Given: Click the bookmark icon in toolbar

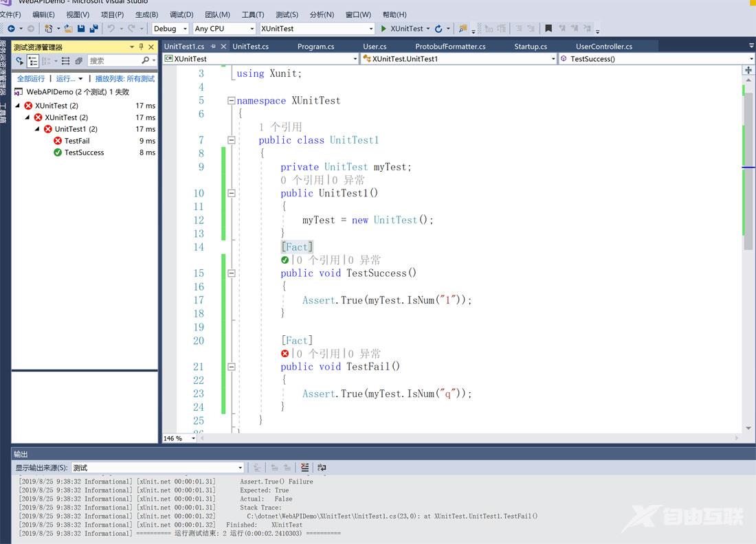Looking at the screenshot, I should point(548,29).
